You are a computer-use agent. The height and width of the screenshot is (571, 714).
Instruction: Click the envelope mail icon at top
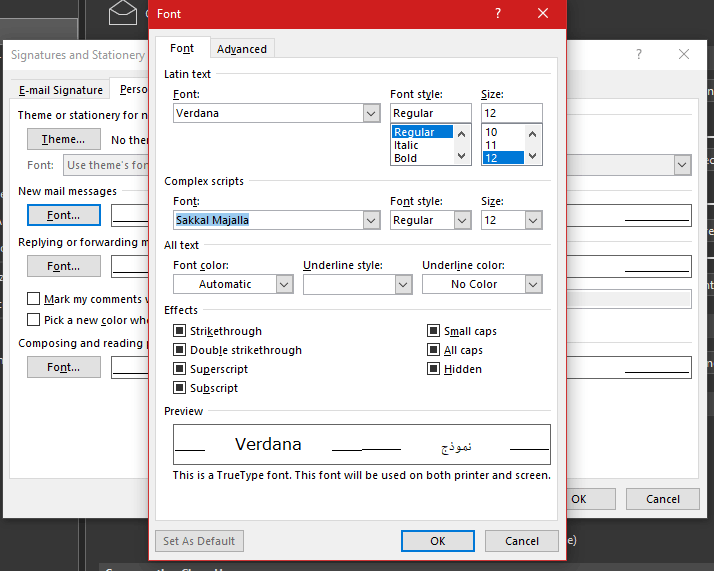coord(122,13)
